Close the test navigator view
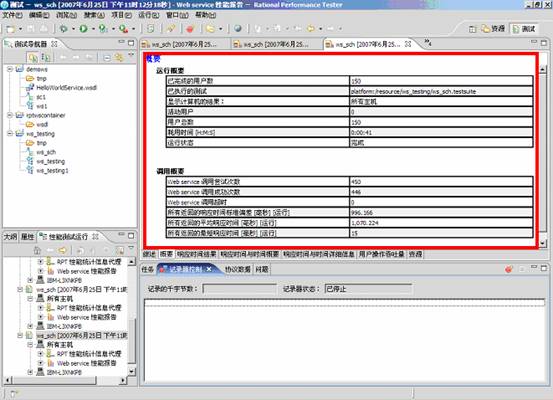This screenshot has width=553, height=400. click(54, 44)
